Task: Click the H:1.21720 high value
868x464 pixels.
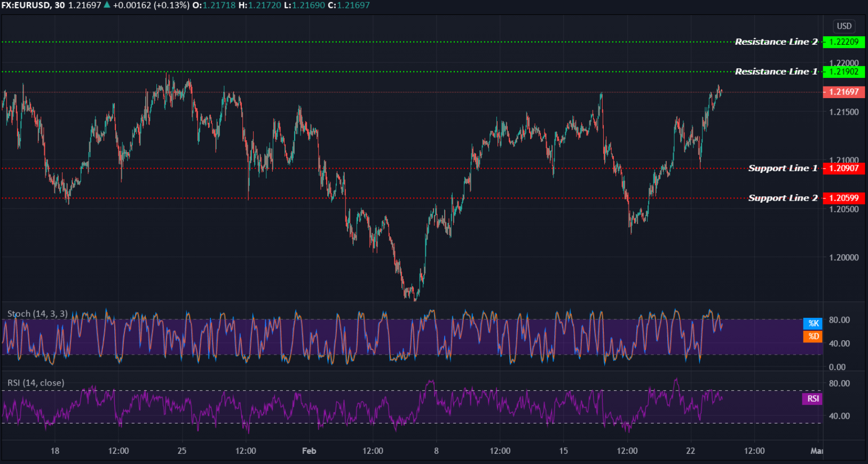Action: (x=259, y=5)
